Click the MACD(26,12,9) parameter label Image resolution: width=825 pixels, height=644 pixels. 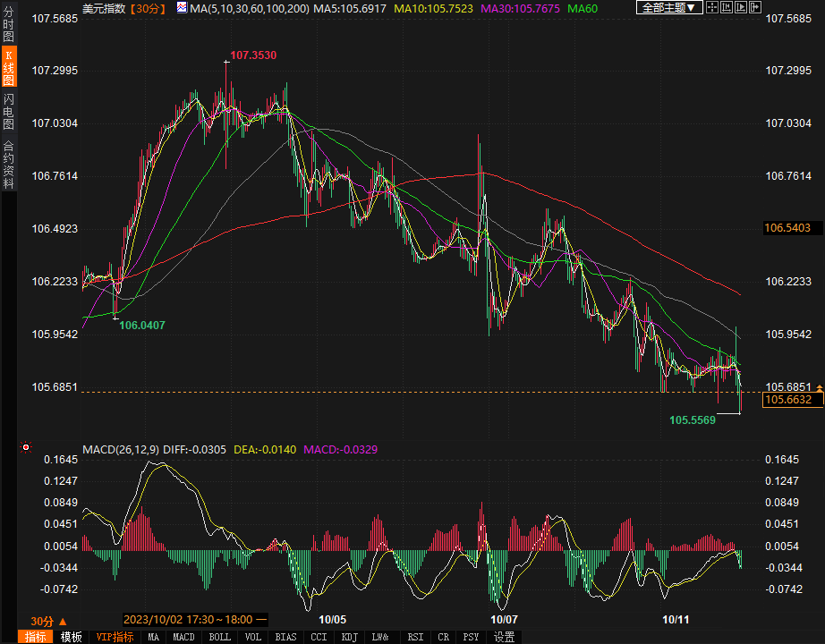(x=120, y=448)
